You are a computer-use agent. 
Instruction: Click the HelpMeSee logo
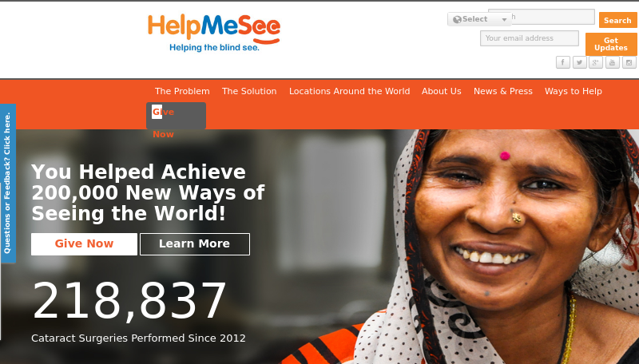click(x=214, y=33)
